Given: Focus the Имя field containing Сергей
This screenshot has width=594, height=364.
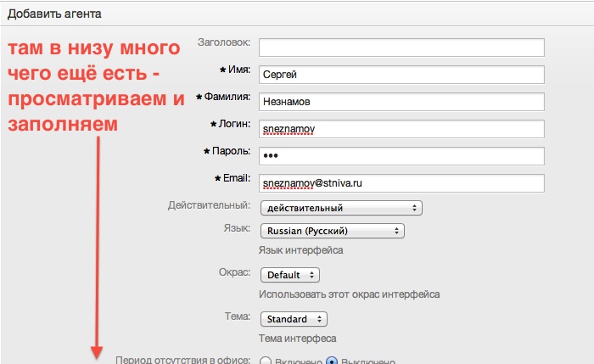Looking at the screenshot, I should point(401,75).
